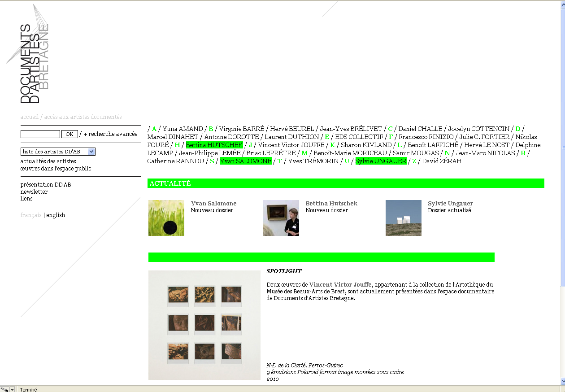Open Jean-Yves BRÉLIVET artist page

(351, 129)
